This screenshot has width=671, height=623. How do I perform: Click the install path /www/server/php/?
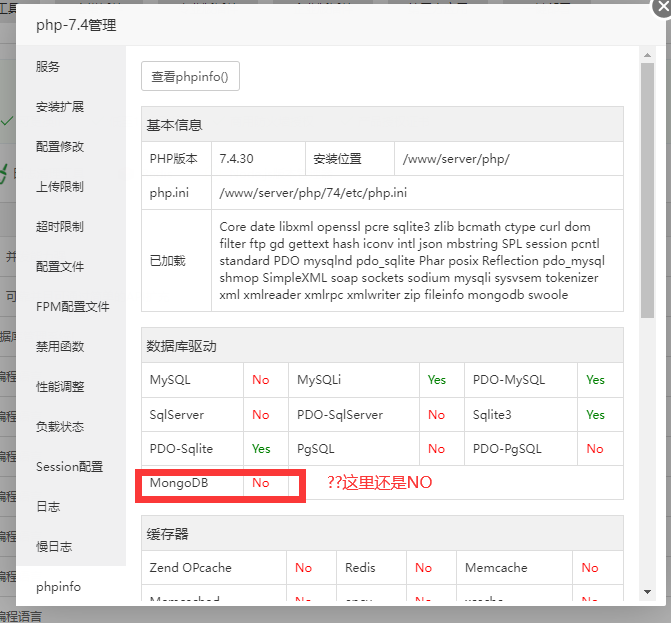coord(456,159)
